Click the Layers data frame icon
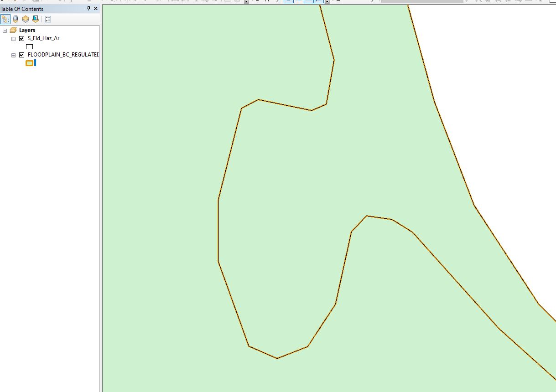 point(12,30)
